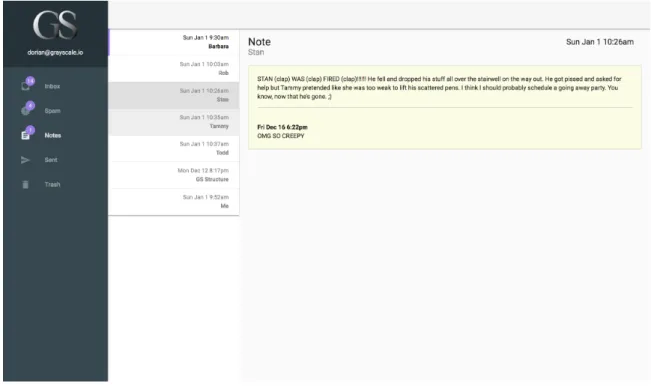Open the note from Me
The image size is (651, 386).
[x=174, y=201]
